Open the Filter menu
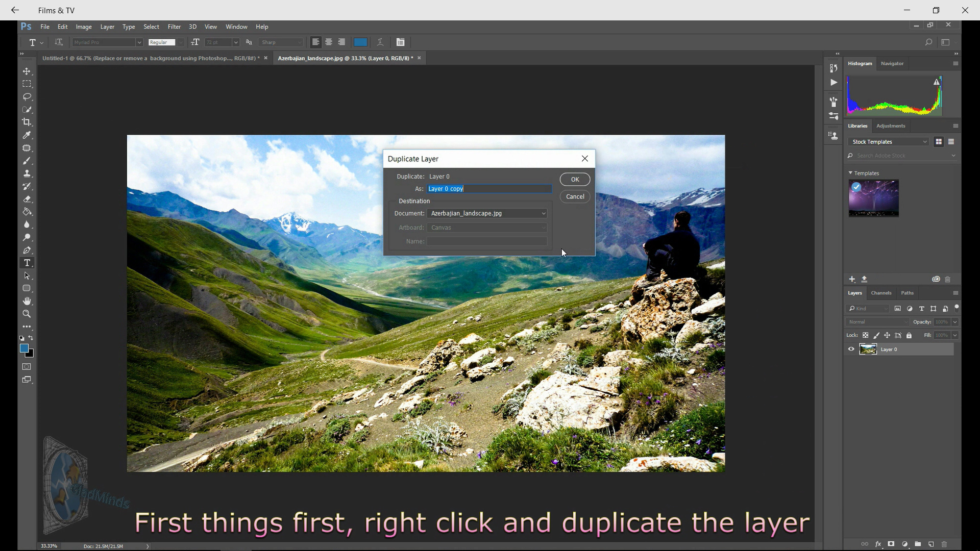 [174, 27]
